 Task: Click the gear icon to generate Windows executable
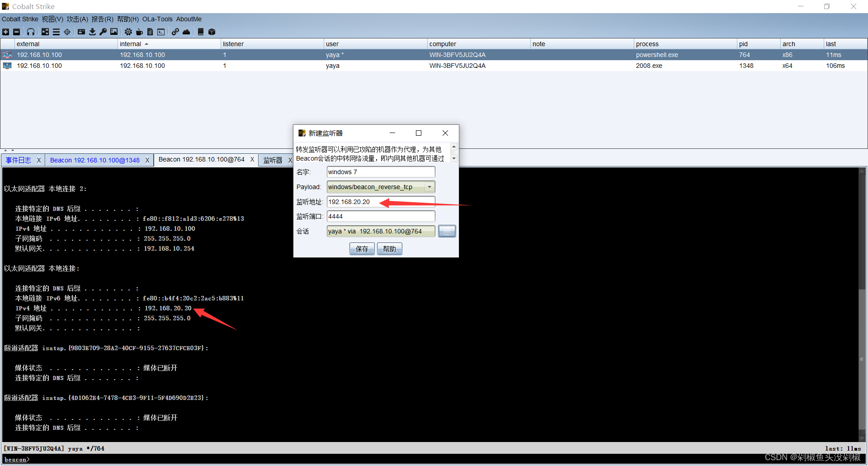pyautogui.click(x=128, y=32)
